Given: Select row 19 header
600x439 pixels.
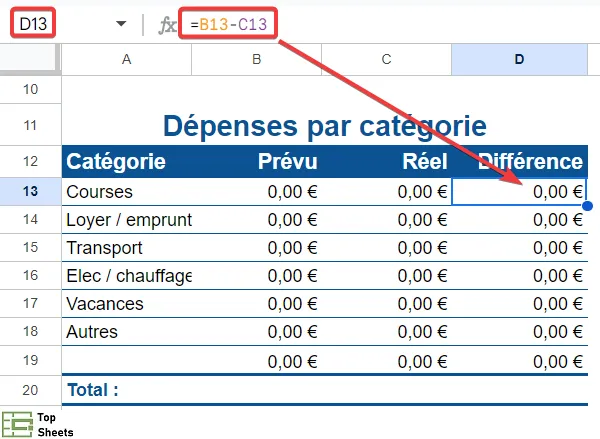Looking at the screenshot, I should click(31, 360).
